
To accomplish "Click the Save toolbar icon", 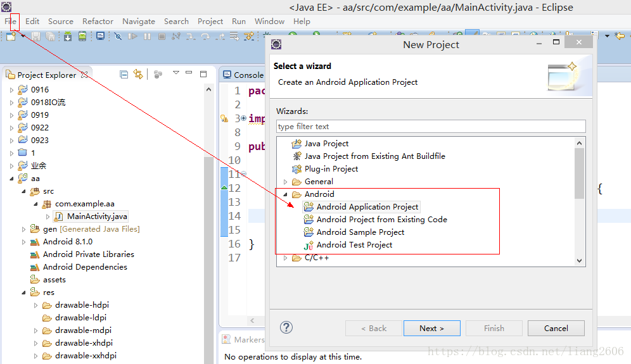I will click(x=36, y=37).
